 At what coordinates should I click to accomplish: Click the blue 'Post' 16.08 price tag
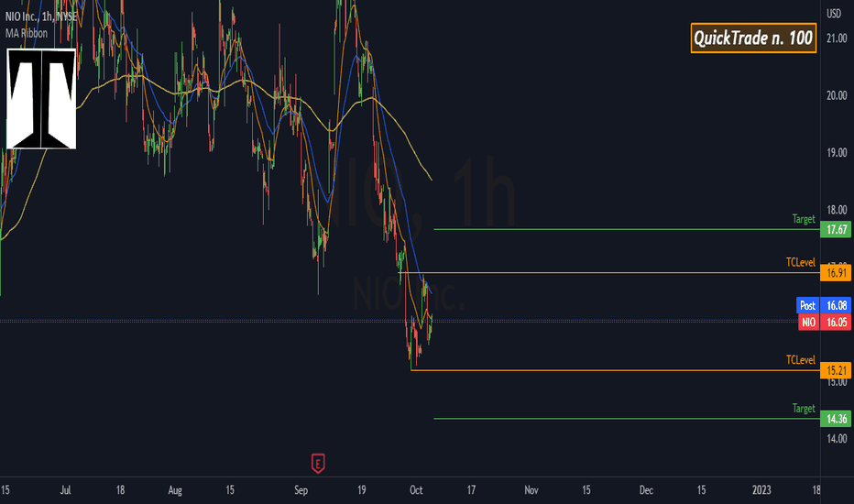[x=824, y=305]
